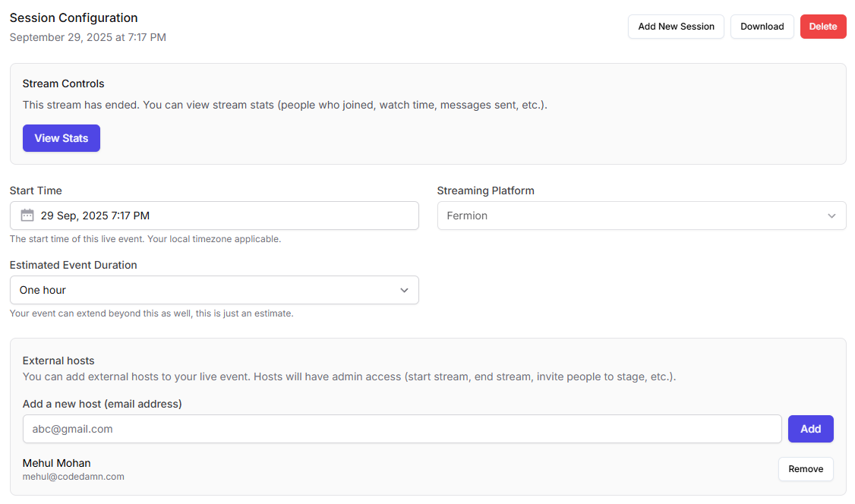The width and height of the screenshot is (855, 504).
Task: Click the Mehul Mohan host name
Action: pos(57,463)
